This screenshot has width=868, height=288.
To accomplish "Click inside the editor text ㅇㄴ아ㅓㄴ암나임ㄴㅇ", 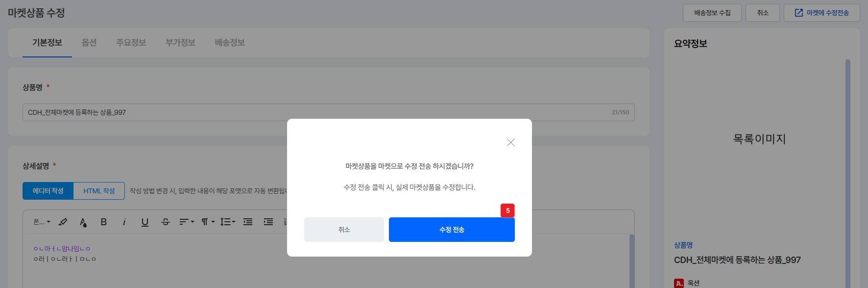I will (62, 249).
